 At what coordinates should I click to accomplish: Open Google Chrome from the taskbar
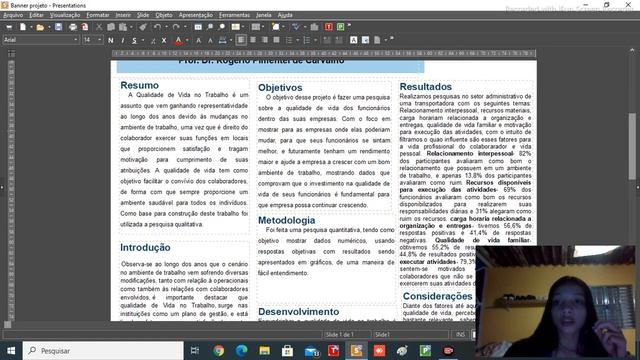click(x=219, y=351)
